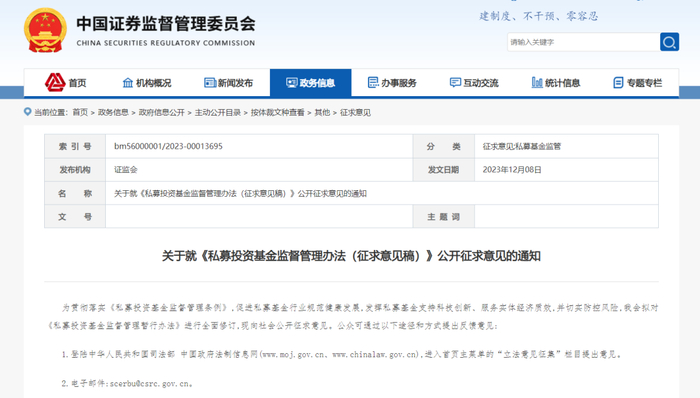Click the red CSRC logo icon beside 首页
The width and height of the screenshot is (700, 398).
(55, 83)
